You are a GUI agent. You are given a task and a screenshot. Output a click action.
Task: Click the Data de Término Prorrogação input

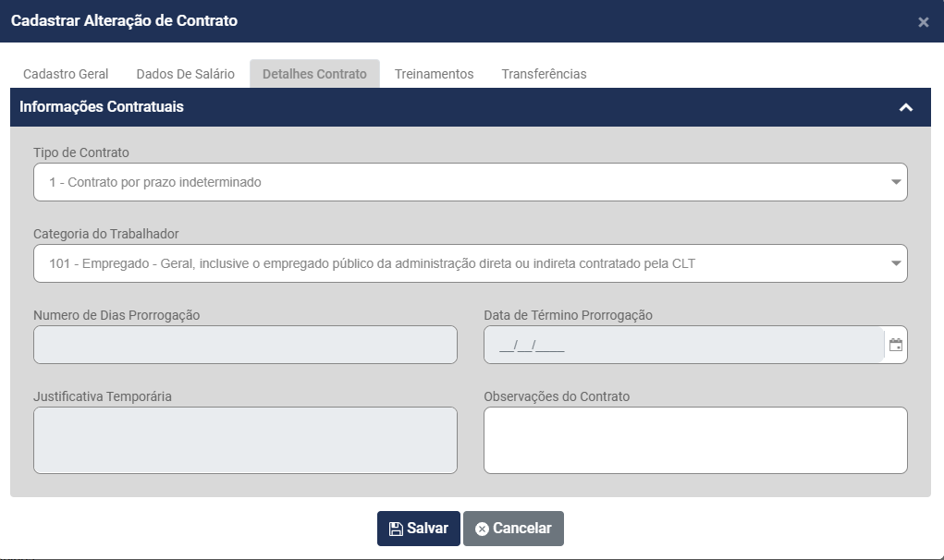[x=682, y=345]
